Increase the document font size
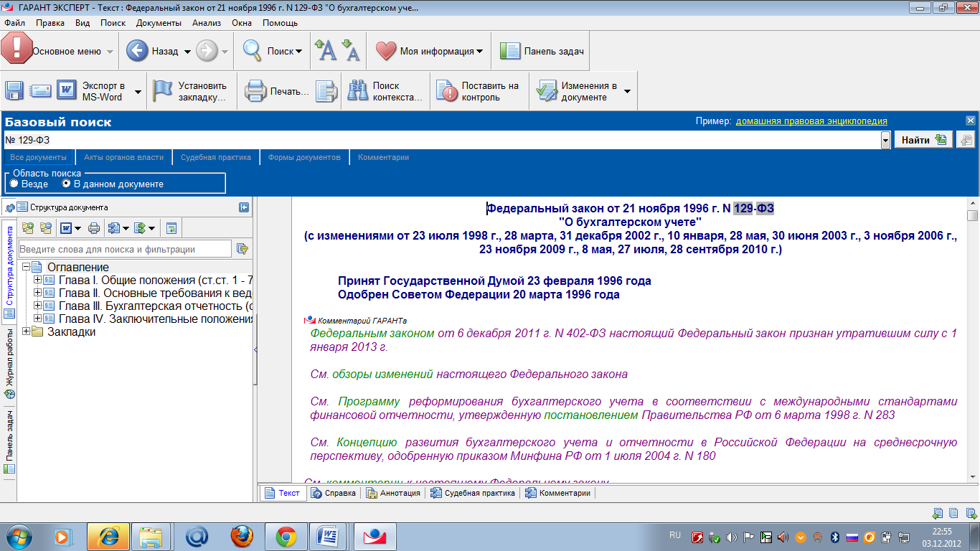980x551 pixels. 326,50
